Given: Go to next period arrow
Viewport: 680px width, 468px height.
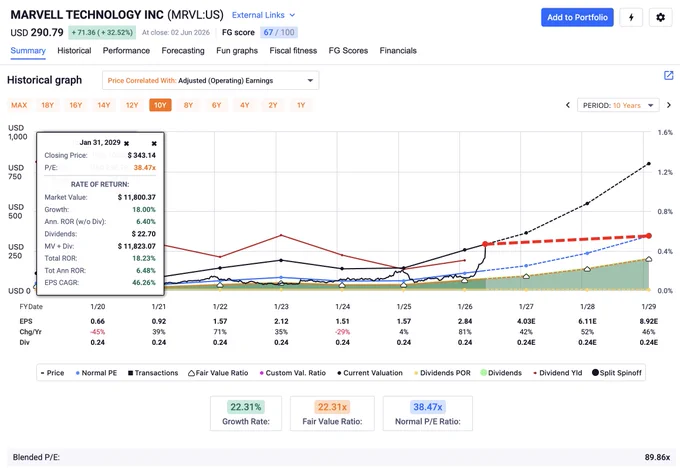Looking at the screenshot, I should pos(669,105).
